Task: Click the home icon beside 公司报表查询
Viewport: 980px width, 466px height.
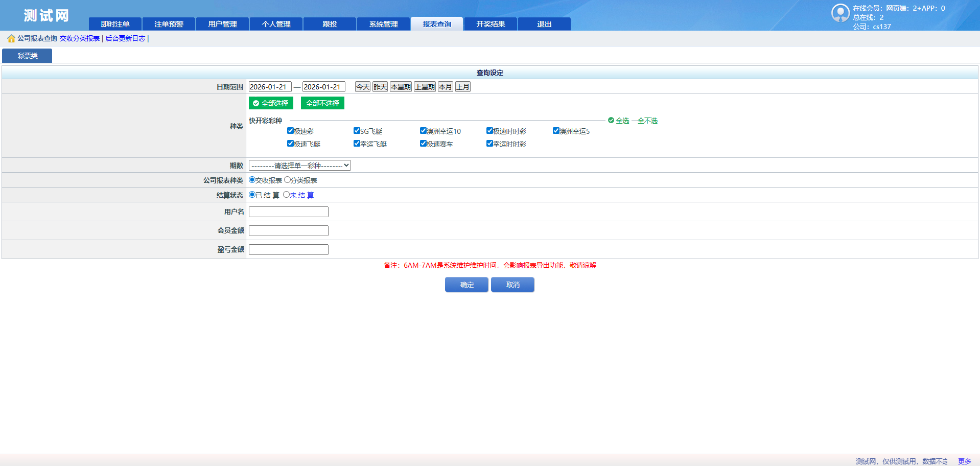Action: [x=11, y=39]
